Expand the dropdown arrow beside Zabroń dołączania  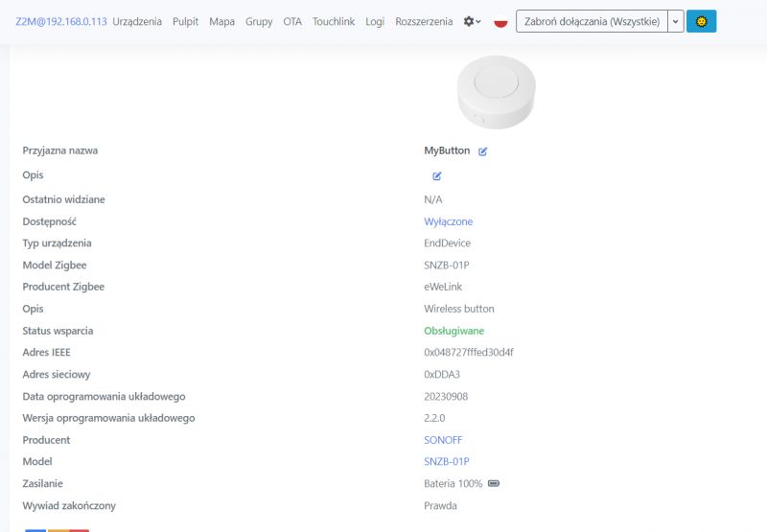click(676, 21)
